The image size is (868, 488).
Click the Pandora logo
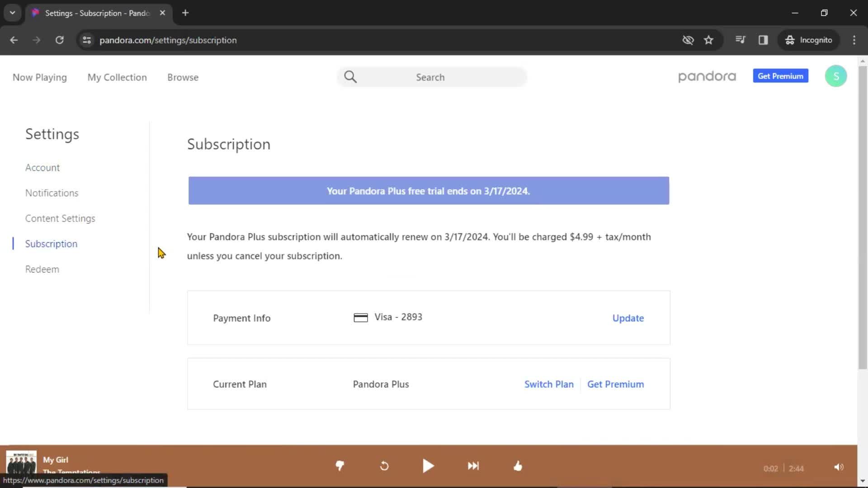click(707, 76)
